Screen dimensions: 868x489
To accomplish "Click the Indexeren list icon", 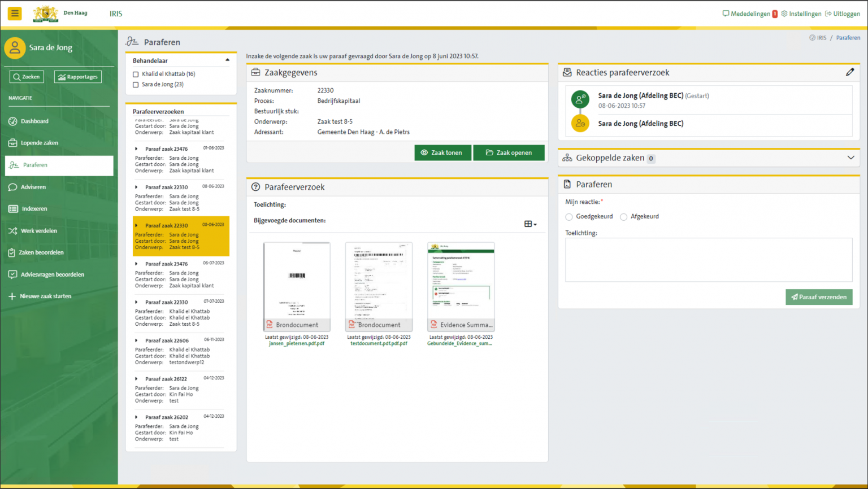I will pyautogui.click(x=13, y=209).
